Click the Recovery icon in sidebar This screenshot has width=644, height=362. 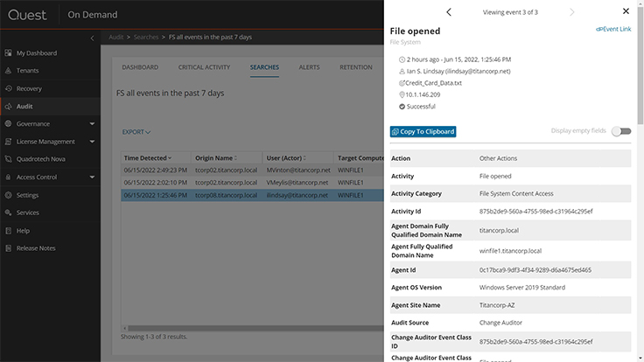[x=8, y=88]
